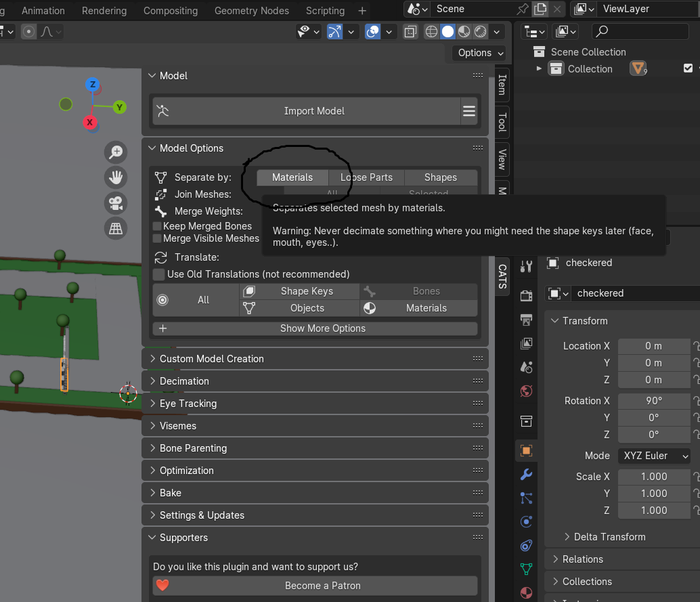The height and width of the screenshot is (602, 700).
Task: Open the Collection properties icon
Action: click(526, 421)
